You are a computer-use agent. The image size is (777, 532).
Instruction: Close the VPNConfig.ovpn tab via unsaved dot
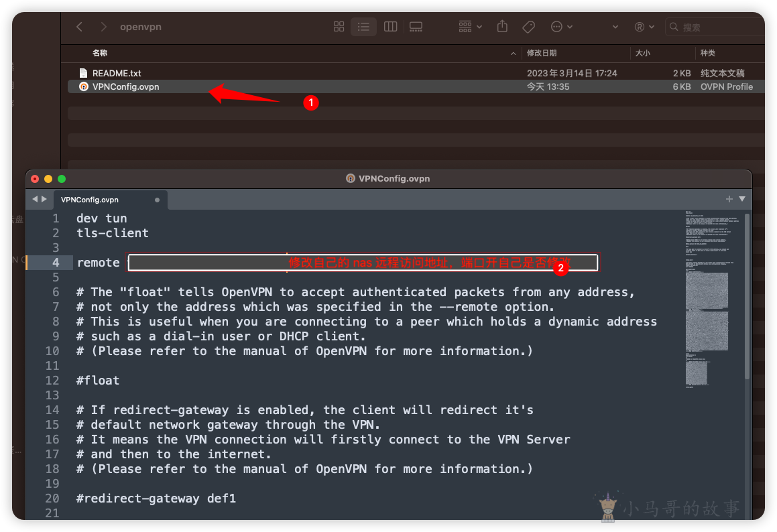click(157, 200)
